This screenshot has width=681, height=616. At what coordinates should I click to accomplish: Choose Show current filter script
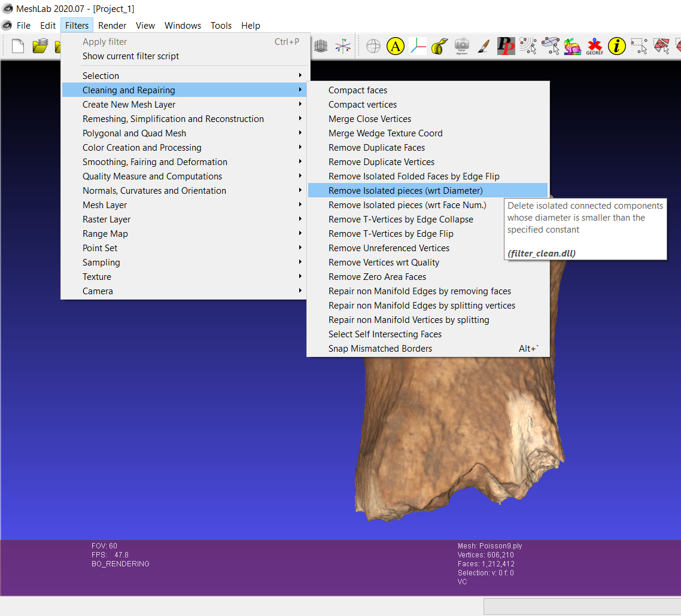184,56
